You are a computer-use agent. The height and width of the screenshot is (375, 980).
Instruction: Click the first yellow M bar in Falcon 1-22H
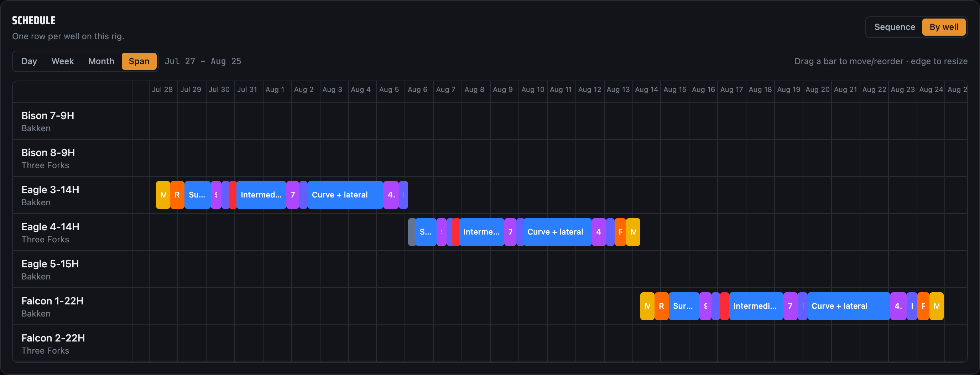point(647,306)
